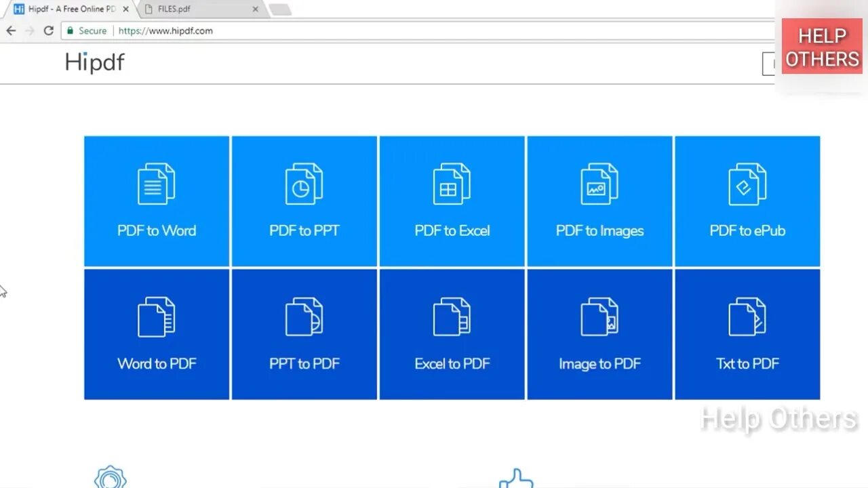Open the Hipdf logo home link
This screenshot has width=868, height=488.
95,62
